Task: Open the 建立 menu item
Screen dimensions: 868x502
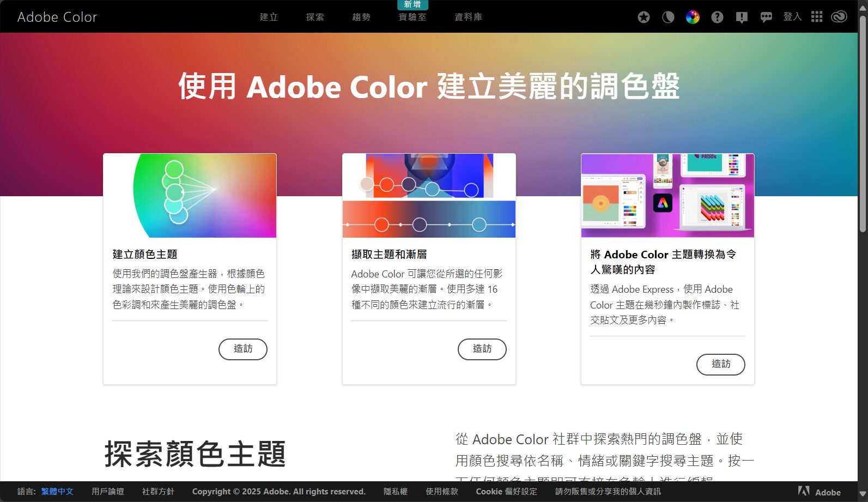Action: pyautogui.click(x=269, y=17)
